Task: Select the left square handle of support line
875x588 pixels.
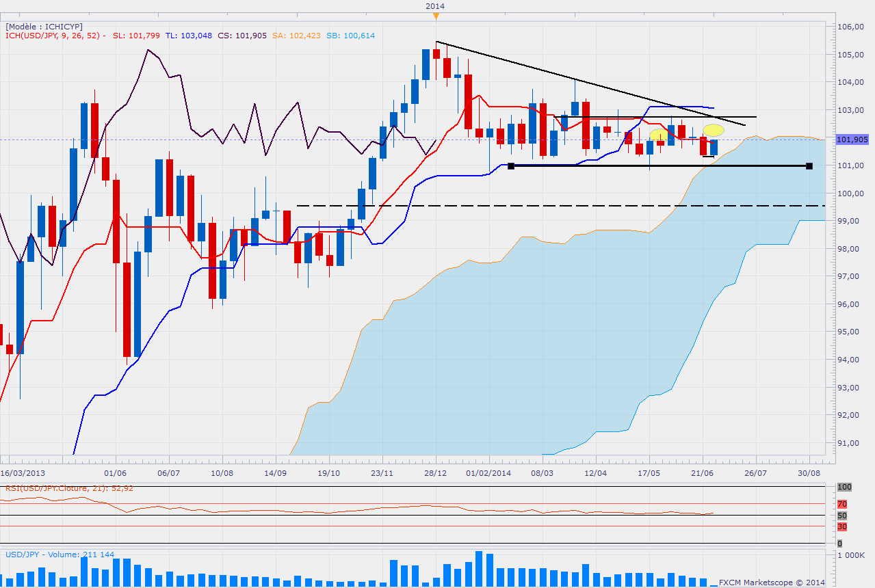Action: coord(511,166)
